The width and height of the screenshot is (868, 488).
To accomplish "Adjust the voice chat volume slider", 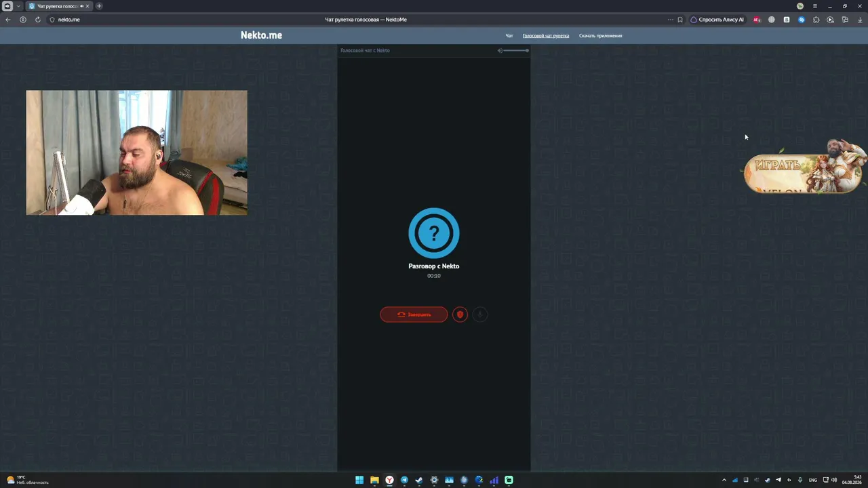I will (x=516, y=50).
